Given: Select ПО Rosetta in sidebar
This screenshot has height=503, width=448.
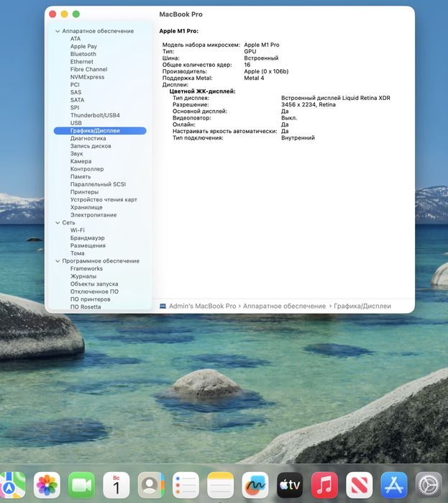Looking at the screenshot, I should [x=86, y=307].
